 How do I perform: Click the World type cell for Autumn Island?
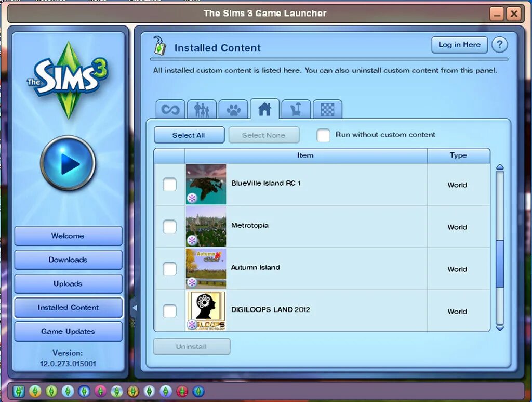[457, 269]
